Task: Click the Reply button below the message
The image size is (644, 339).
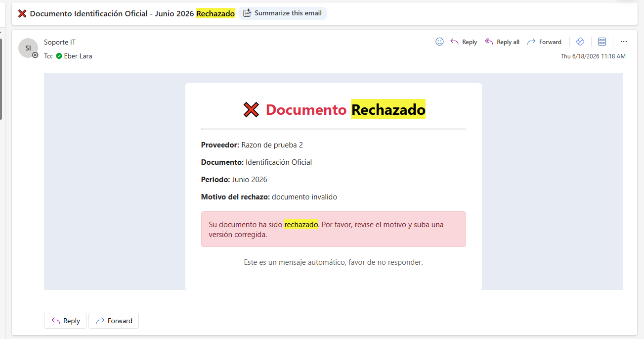Action: [x=65, y=321]
